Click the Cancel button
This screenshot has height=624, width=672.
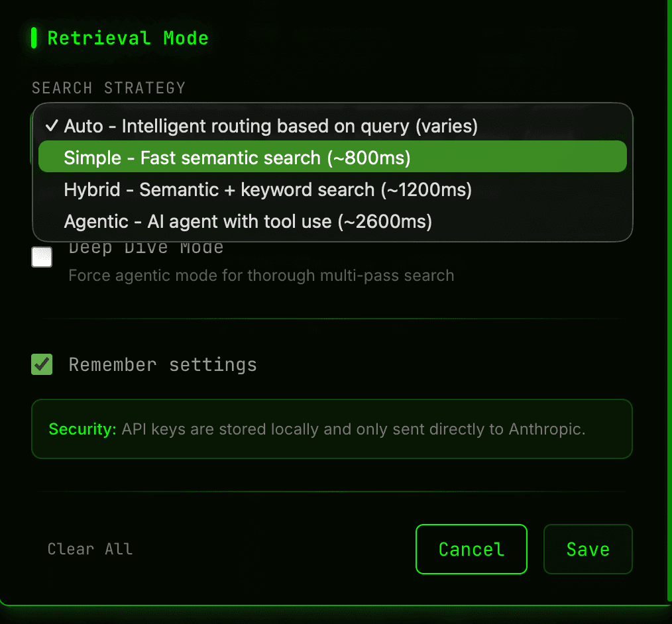point(471,549)
